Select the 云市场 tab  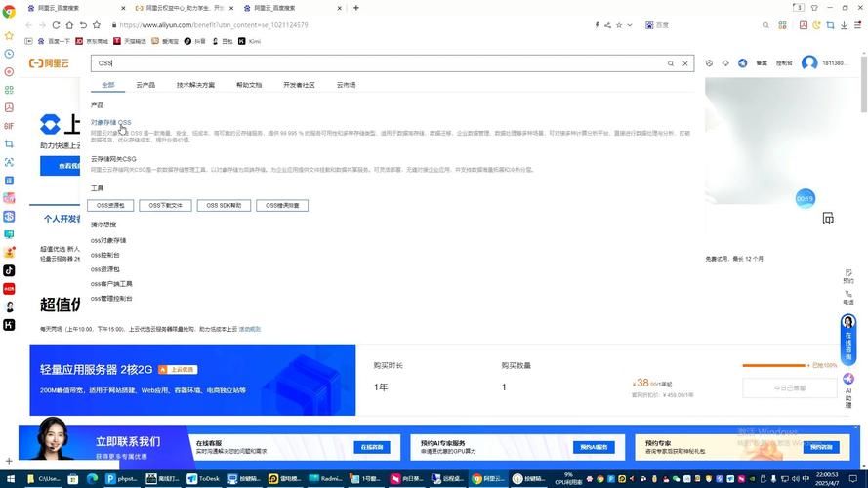coord(346,85)
